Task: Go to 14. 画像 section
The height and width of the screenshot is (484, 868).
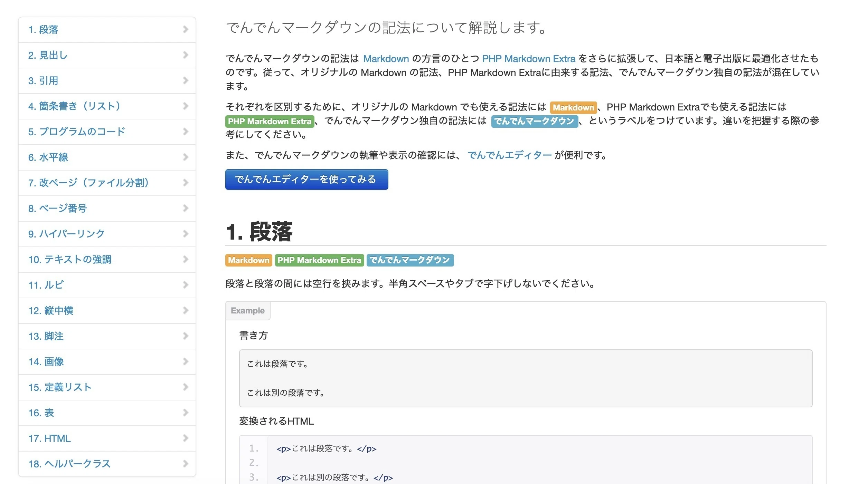Action: coord(107,362)
